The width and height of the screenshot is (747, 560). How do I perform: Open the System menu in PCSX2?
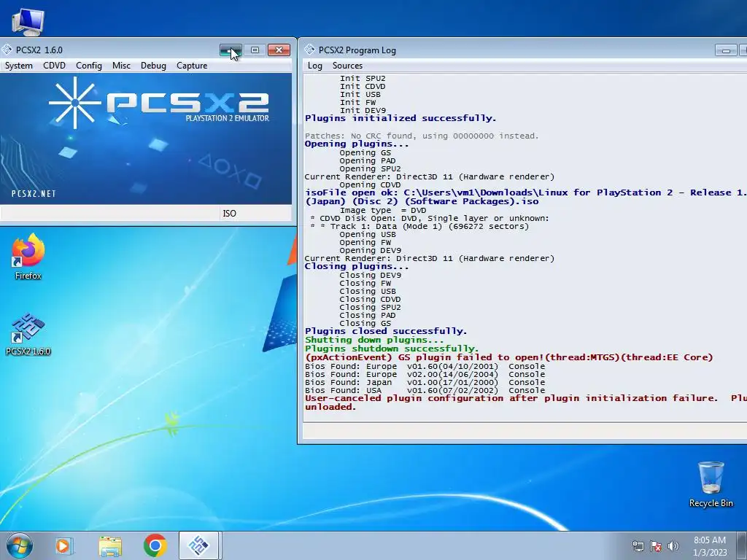click(x=18, y=66)
